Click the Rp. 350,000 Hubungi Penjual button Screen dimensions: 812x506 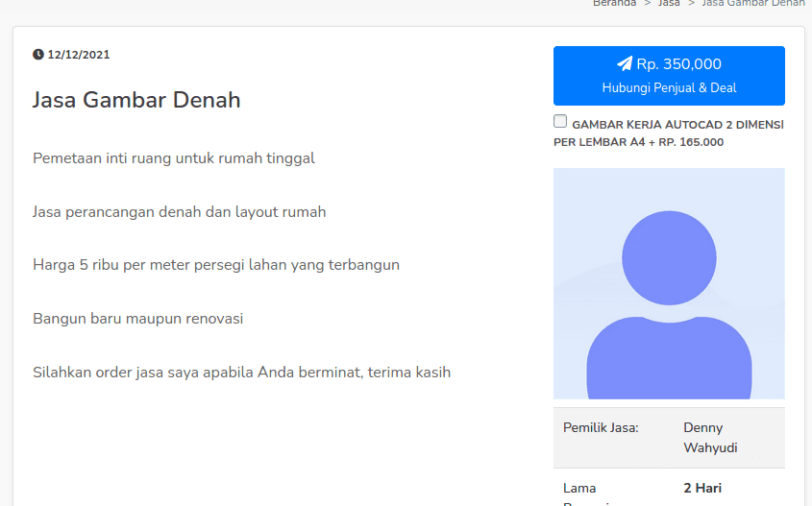click(x=669, y=76)
